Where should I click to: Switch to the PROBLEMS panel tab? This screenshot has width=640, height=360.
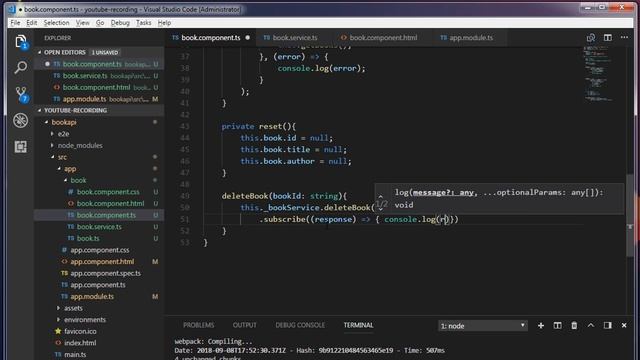point(198,325)
